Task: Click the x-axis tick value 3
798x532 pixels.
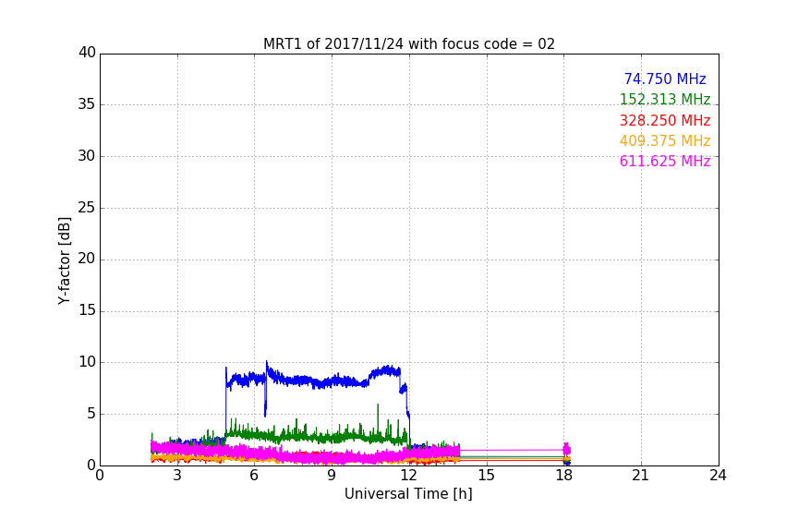Action: (x=177, y=476)
